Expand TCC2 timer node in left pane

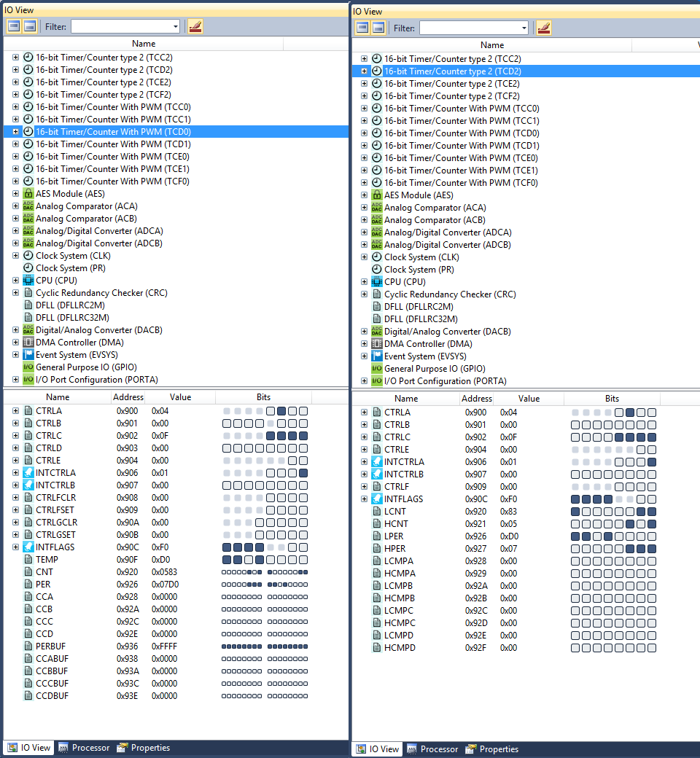pyautogui.click(x=15, y=57)
